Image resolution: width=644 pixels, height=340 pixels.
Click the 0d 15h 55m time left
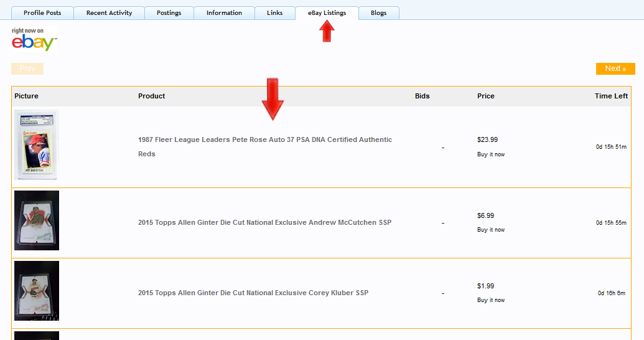611,223
